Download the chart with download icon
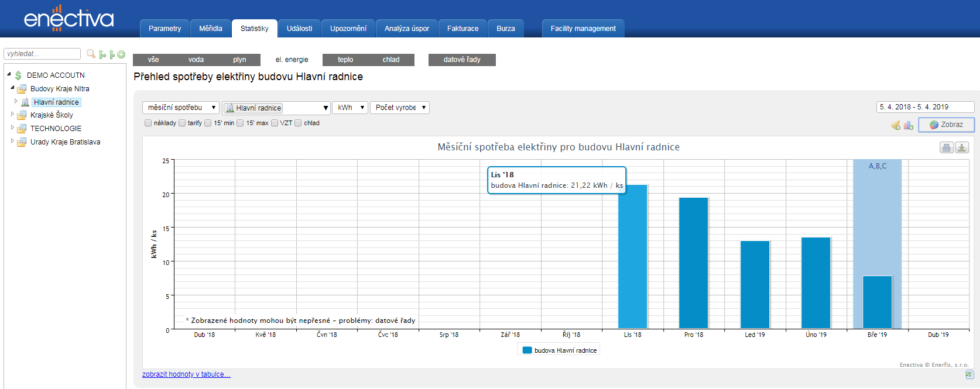 [962, 147]
